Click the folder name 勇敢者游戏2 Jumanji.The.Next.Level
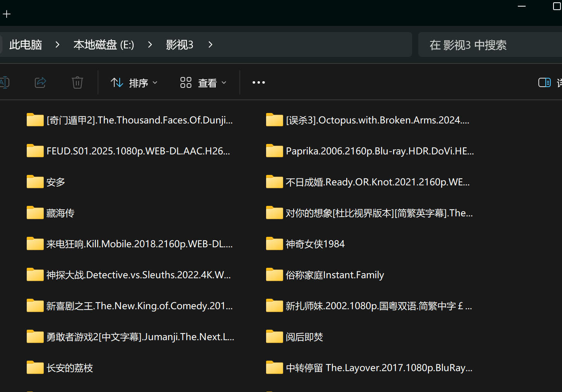The height and width of the screenshot is (392, 562). pyautogui.click(x=140, y=337)
